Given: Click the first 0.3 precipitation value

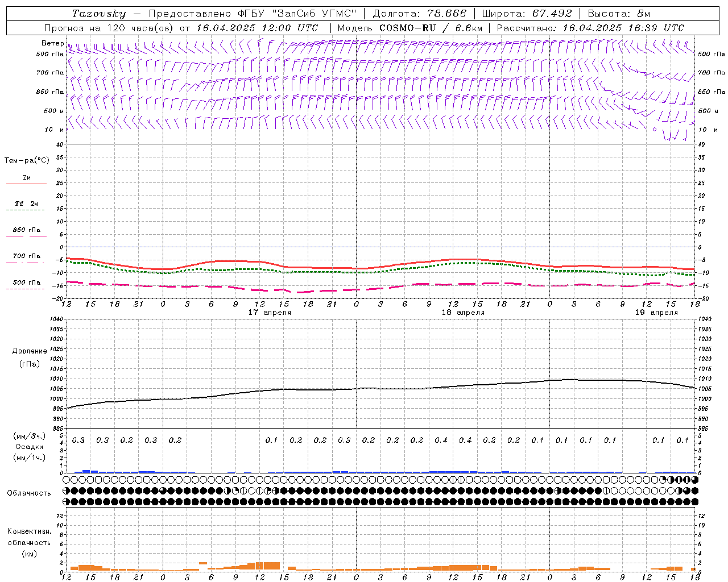Looking at the screenshot, I should pos(78,440).
